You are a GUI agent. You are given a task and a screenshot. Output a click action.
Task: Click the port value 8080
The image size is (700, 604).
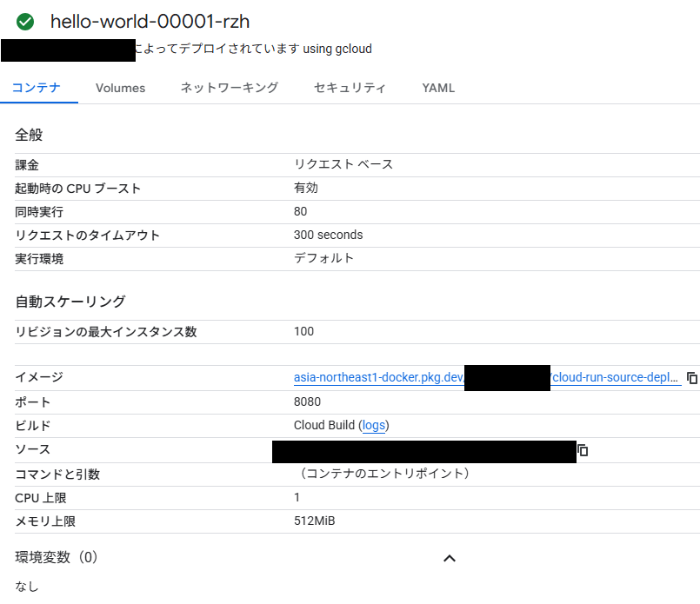pyautogui.click(x=307, y=402)
